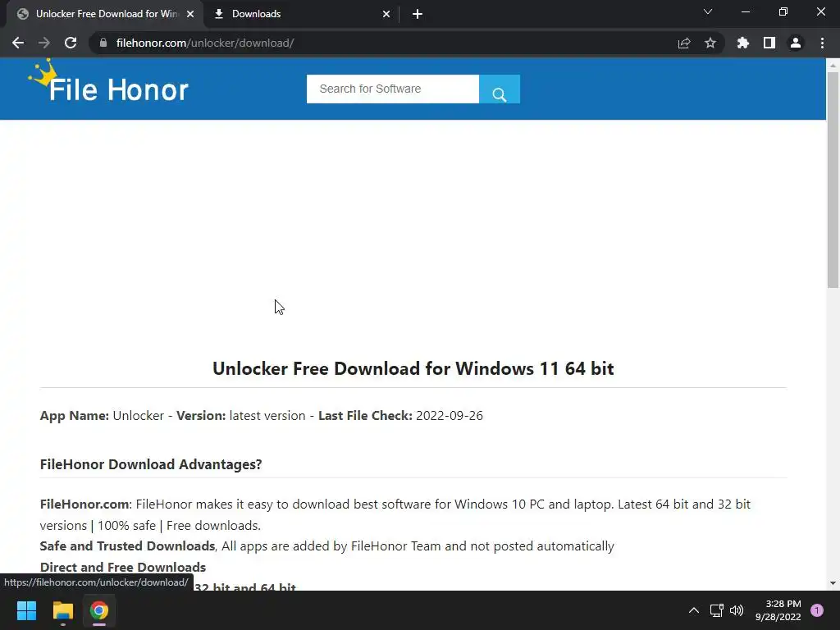The image size is (840, 630).
Task: Click the Unlocker Free Download for Windows heading
Action: [413, 368]
